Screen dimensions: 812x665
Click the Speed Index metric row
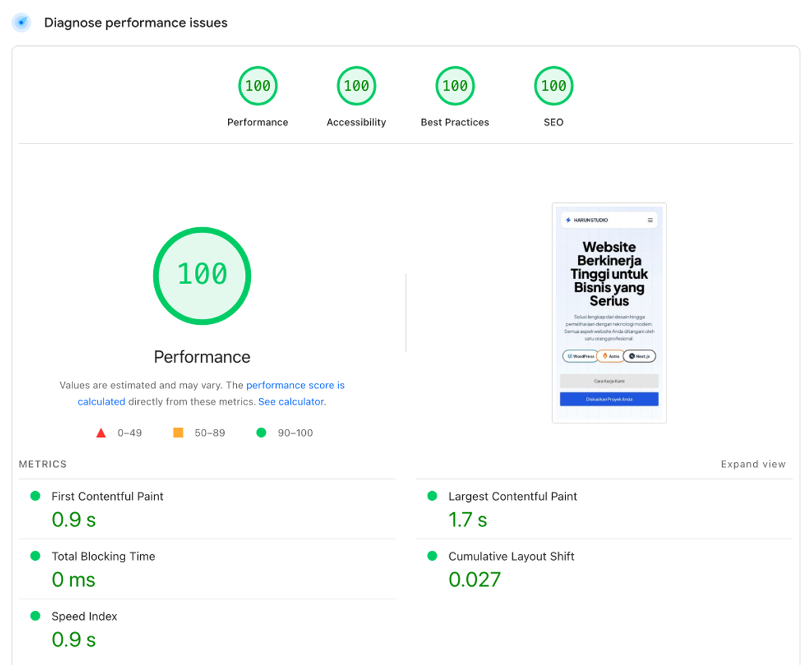tap(85, 617)
